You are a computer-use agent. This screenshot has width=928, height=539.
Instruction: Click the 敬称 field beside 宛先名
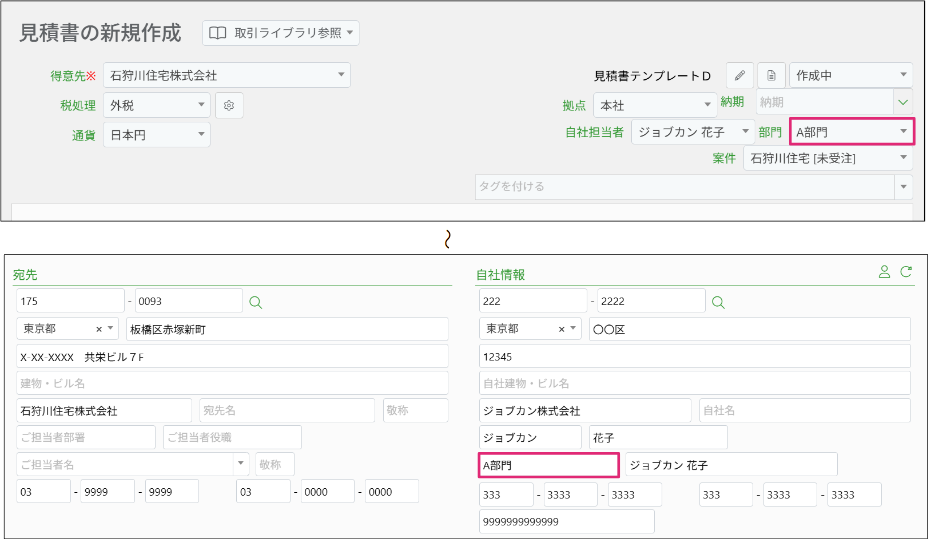point(416,411)
